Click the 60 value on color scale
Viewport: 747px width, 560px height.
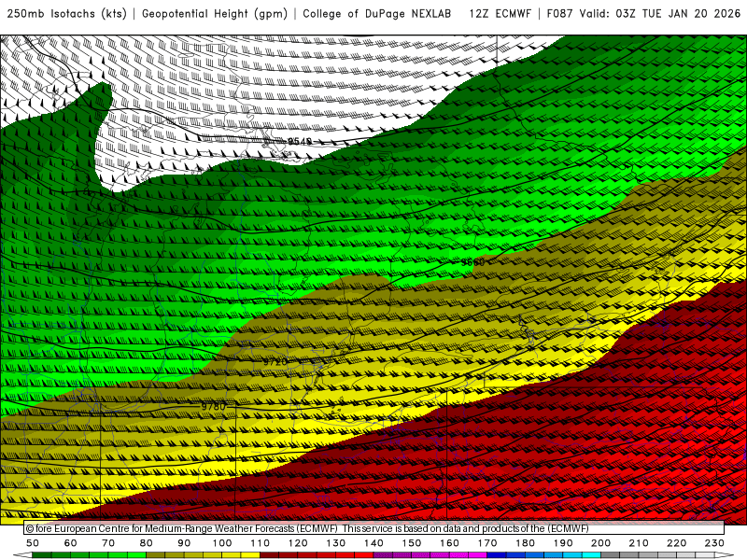(70, 543)
